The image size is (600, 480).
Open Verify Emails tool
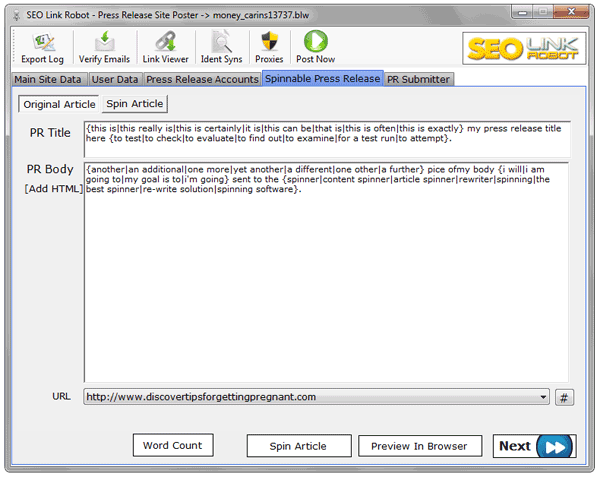(104, 48)
